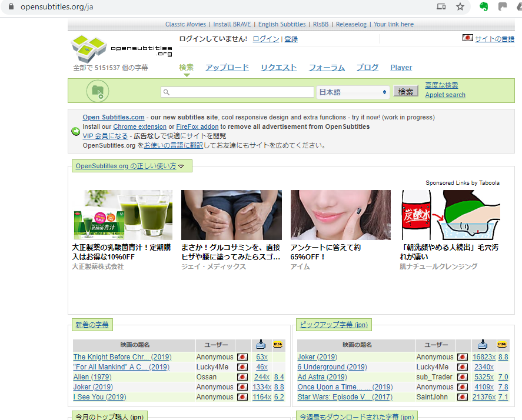The image size is (522, 420).
Task: Click flag icon in Joker row of pickup table
Action: 463,357
